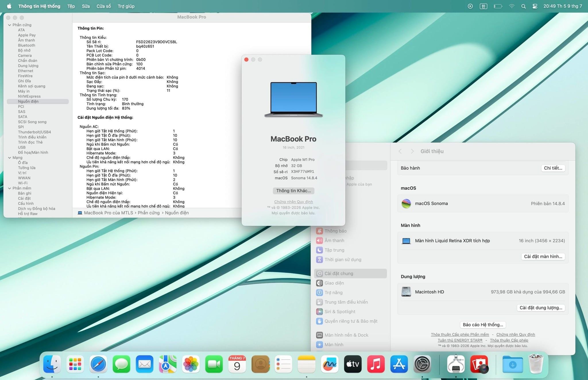The height and width of the screenshot is (380, 588).
Task: Click Chi tiết warranty button
Action: pyautogui.click(x=553, y=168)
